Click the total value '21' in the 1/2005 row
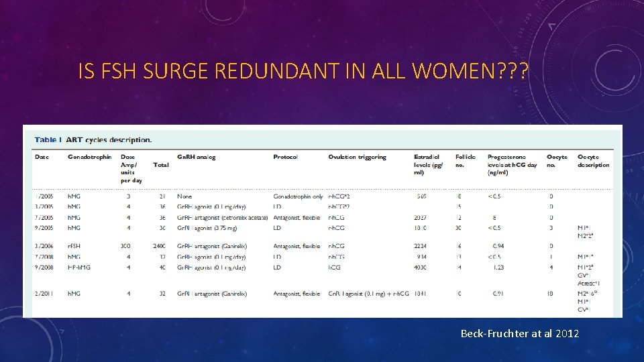 162,196
